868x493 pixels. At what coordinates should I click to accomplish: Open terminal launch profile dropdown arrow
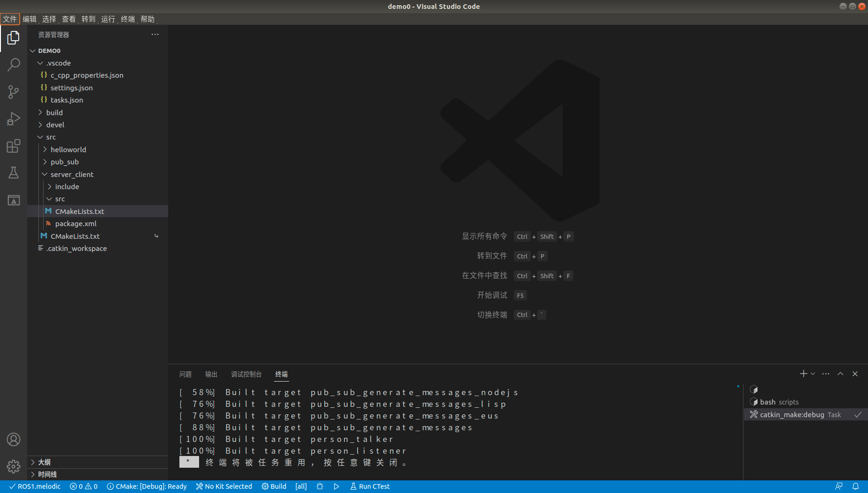pyautogui.click(x=813, y=374)
